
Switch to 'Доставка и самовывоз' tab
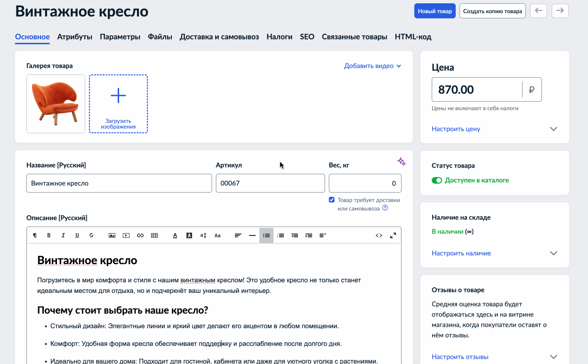point(219,37)
